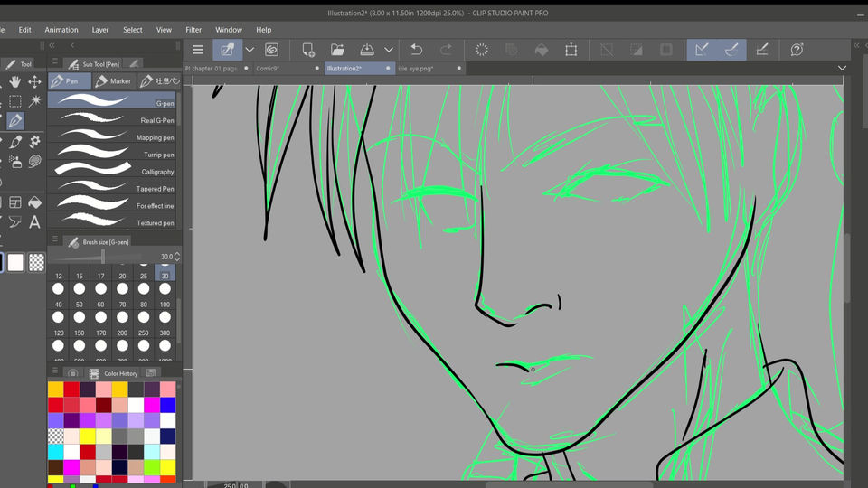Select the Decoration flower tool

coord(35,142)
